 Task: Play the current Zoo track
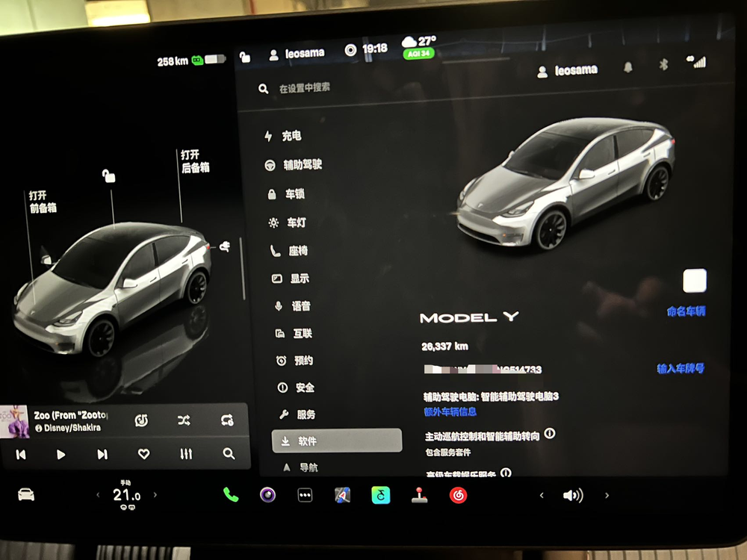coord(61,455)
